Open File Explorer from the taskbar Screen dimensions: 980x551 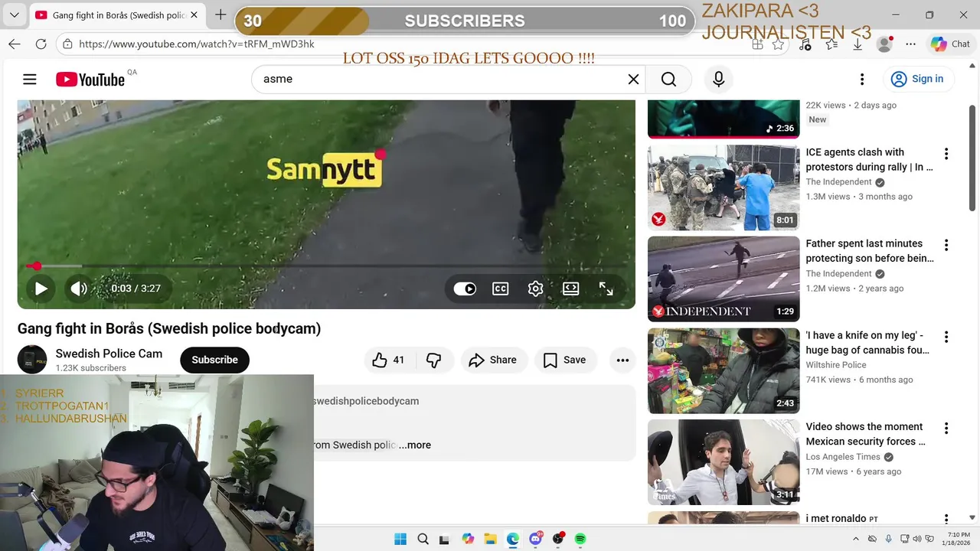pos(490,539)
